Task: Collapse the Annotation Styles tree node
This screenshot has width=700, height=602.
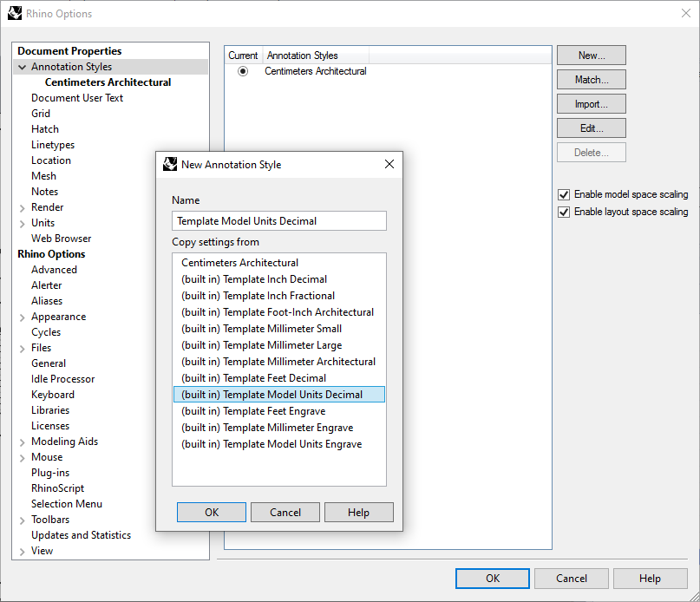Action: [22, 67]
